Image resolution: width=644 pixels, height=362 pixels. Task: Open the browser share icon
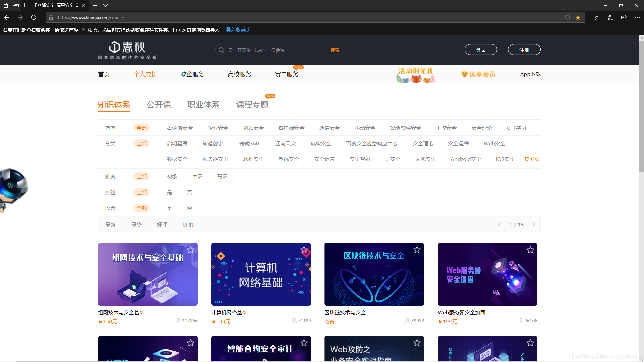coord(624,17)
